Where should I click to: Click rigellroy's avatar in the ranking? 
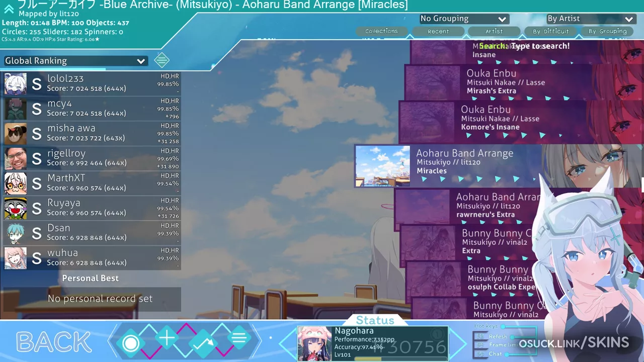tap(16, 158)
